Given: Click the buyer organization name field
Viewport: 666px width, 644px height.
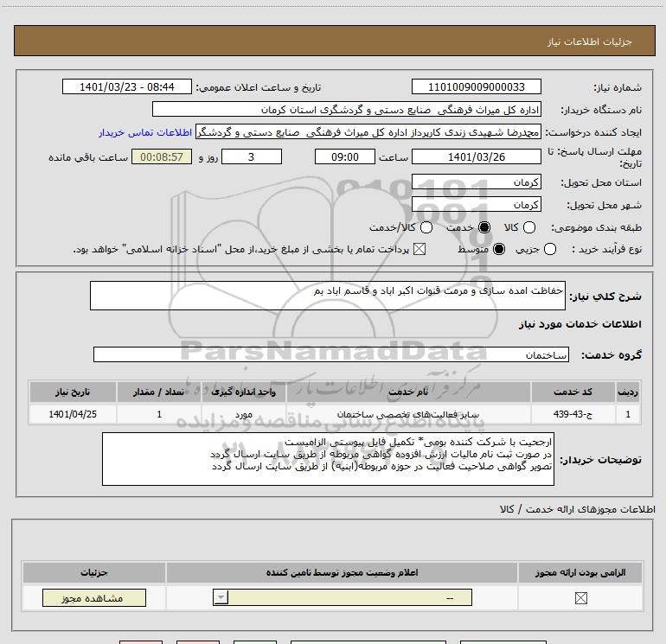Looking at the screenshot, I should (347, 109).
